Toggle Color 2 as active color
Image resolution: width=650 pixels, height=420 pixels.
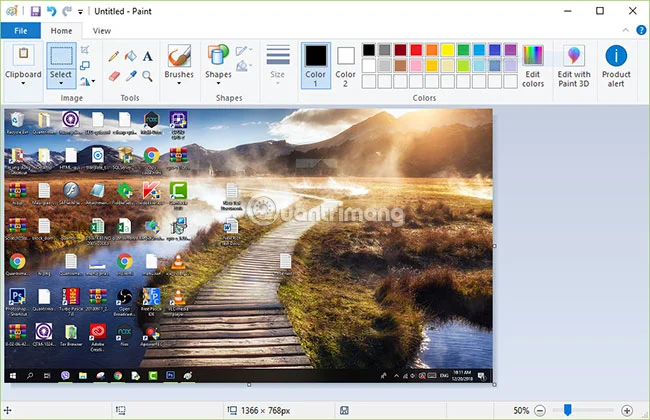pyautogui.click(x=345, y=66)
